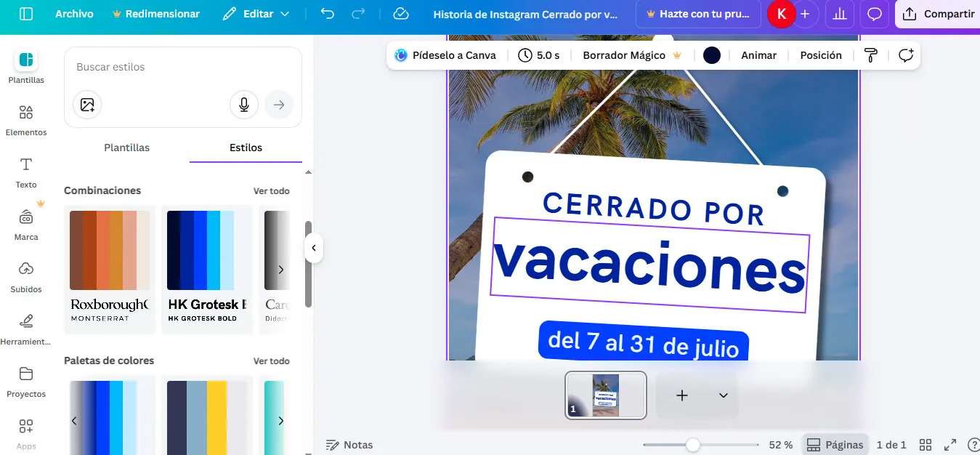
Task: Select the copy style paint roller icon
Action: [870, 55]
